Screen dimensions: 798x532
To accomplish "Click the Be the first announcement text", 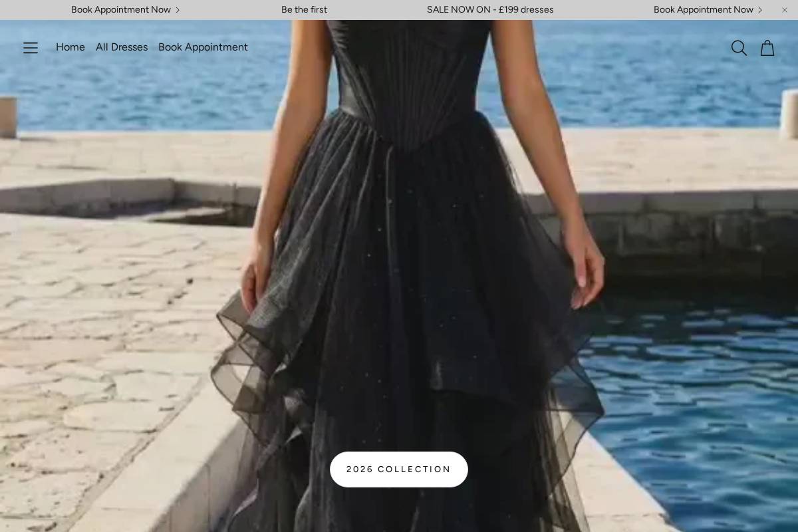I will [304, 9].
